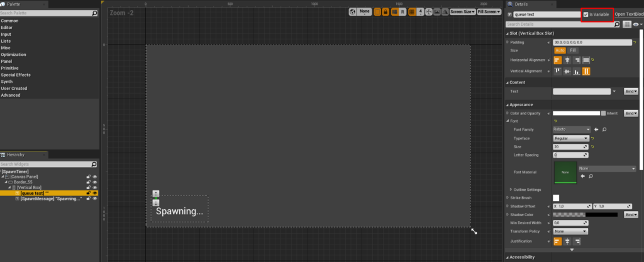The height and width of the screenshot is (262, 644).
Task: Hide the queue text widget via eye icon
Action: click(95, 193)
